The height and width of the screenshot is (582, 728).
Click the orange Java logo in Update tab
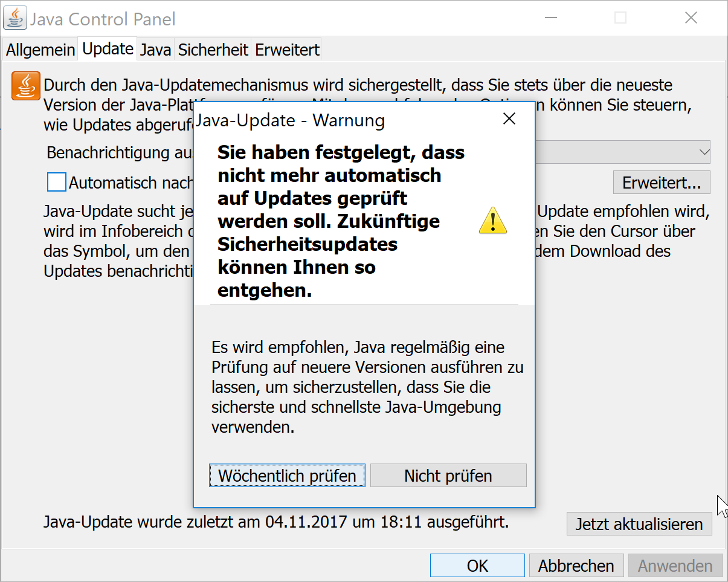tap(26, 86)
